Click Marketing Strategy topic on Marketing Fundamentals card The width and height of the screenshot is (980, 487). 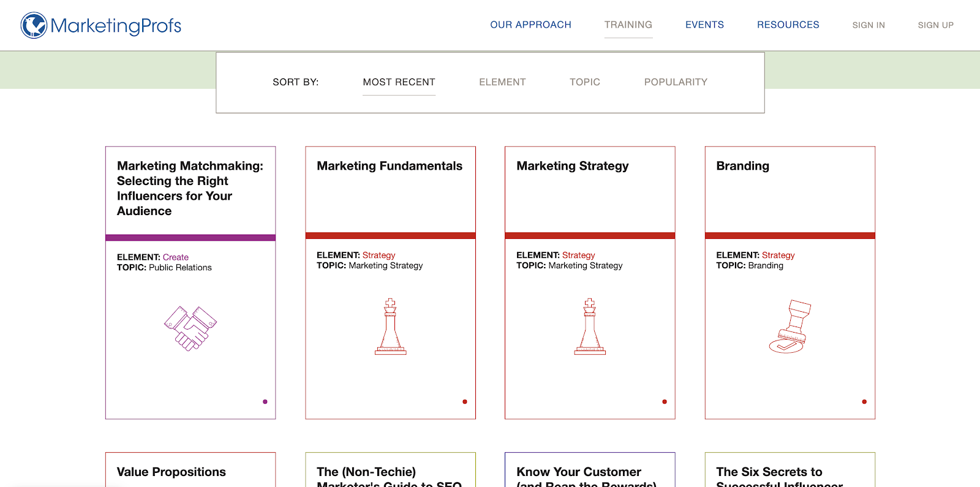click(386, 265)
